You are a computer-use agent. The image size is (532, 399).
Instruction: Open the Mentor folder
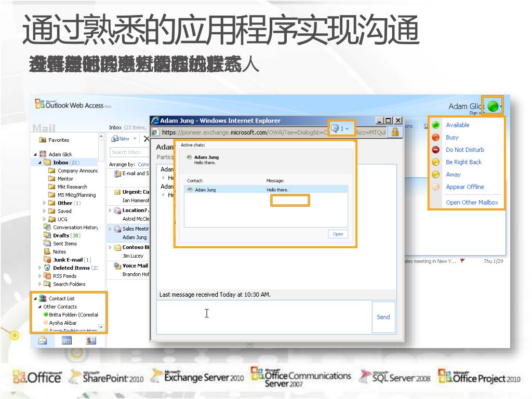pos(65,179)
